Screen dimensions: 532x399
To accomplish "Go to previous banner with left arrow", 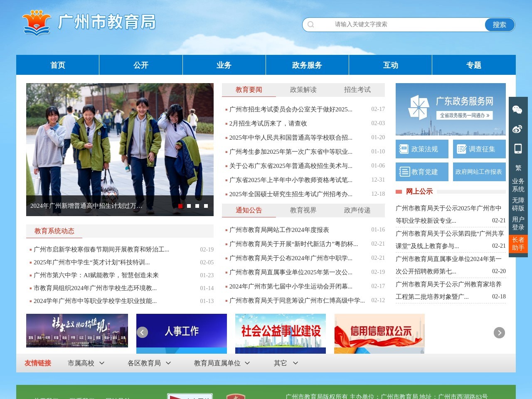I will (142, 332).
